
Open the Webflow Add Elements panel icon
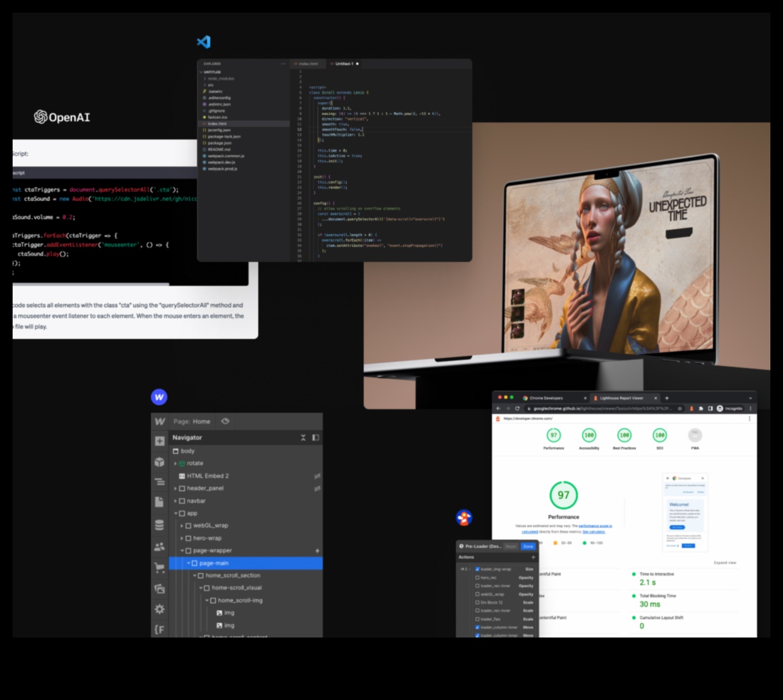[160, 441]
